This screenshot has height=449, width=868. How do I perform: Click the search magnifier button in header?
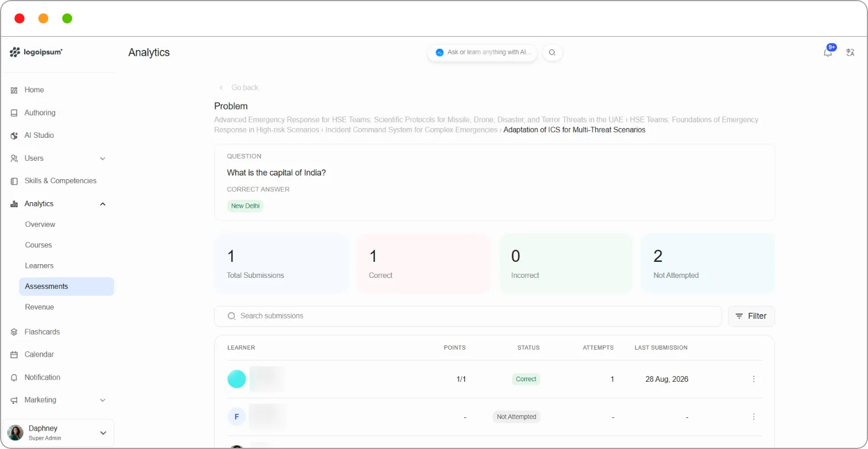click(x=552, y=53)
